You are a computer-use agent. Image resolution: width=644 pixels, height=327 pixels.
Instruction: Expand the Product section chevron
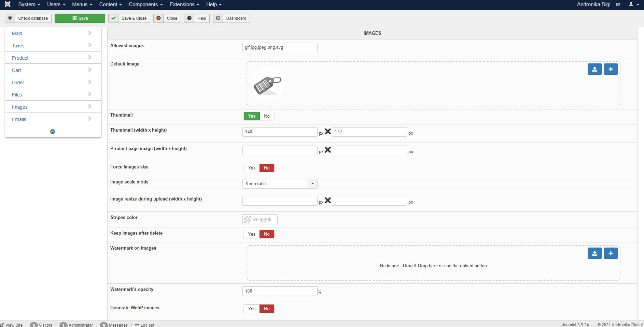tap(90, 57)
